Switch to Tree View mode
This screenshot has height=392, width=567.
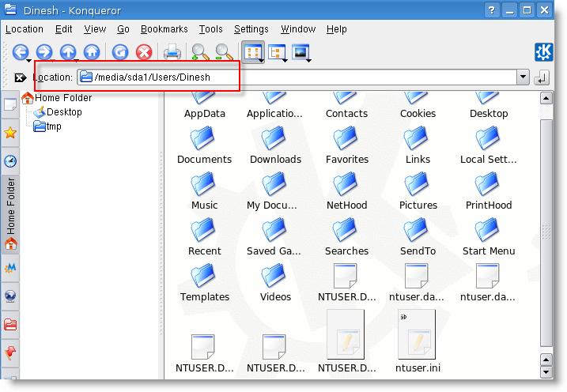[x=276, y=53]
